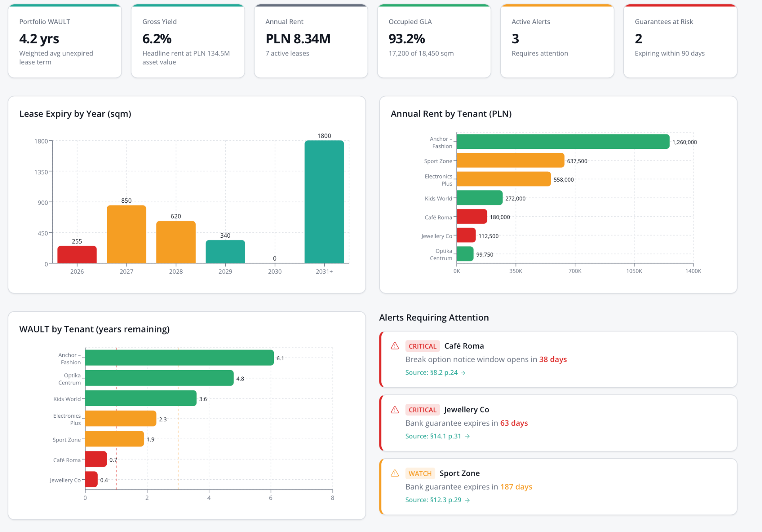Select the Gross Yield card
The width and height of the screenshot is (762, 532).
(188, 41)
